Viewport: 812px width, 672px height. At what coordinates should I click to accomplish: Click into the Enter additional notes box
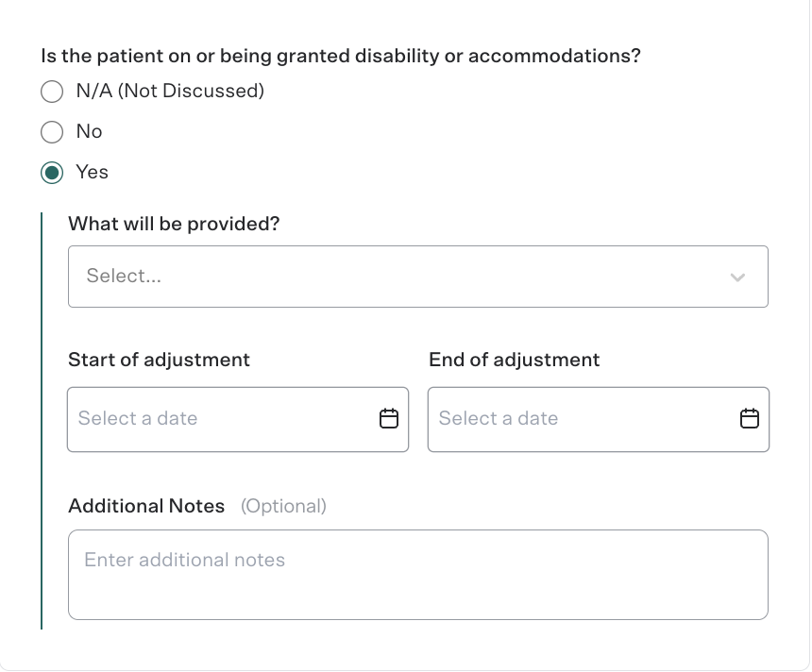tap(418, 575)
